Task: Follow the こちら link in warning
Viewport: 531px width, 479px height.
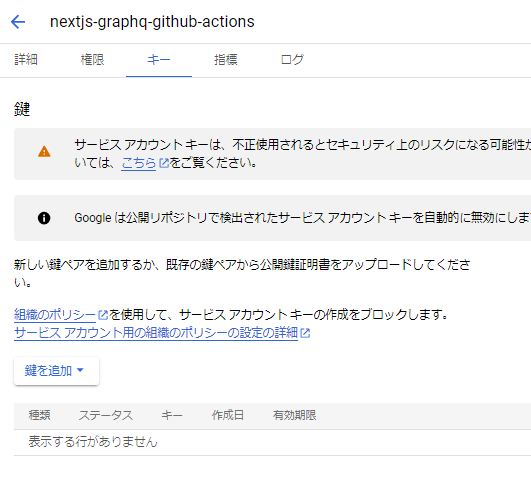Action: 139,163
